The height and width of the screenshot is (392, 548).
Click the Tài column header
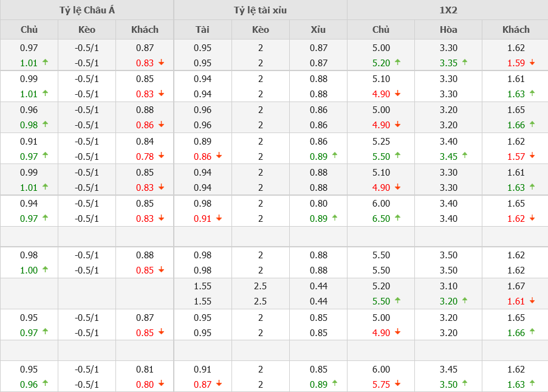click(x=202, y=29)
